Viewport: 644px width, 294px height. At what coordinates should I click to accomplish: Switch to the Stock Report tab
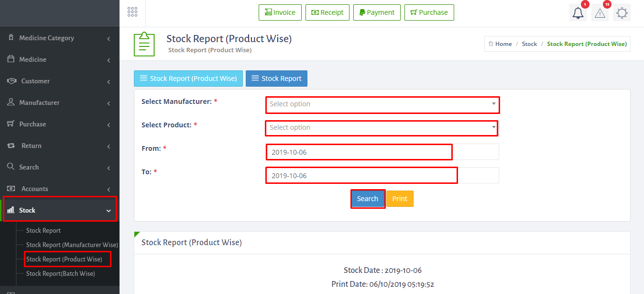click(276, 79)
